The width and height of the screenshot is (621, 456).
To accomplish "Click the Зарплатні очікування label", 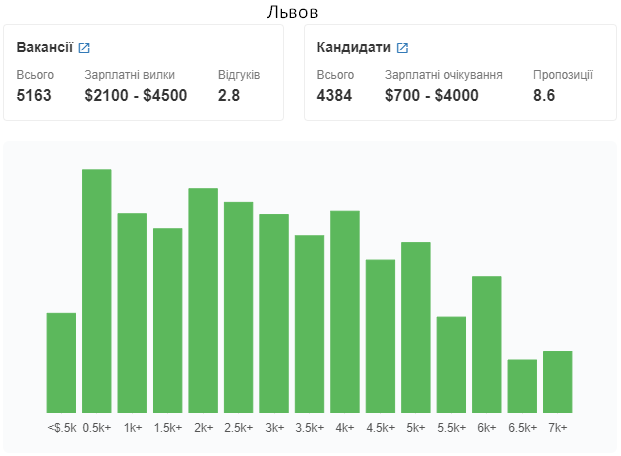I will (444, 75).
